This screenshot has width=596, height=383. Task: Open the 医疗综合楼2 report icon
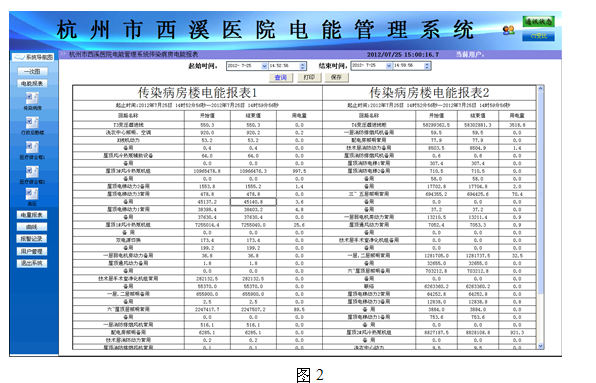[x=32, y=172]
